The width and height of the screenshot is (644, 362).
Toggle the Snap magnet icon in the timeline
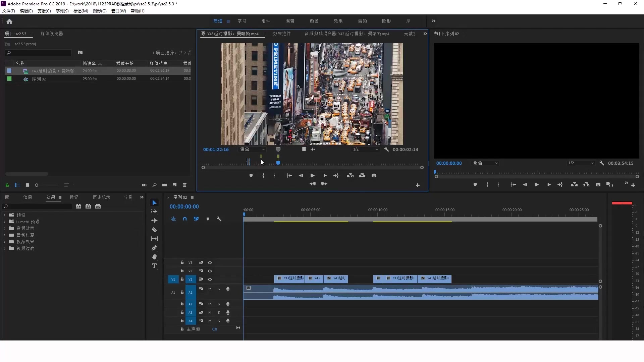coord(185,219)
